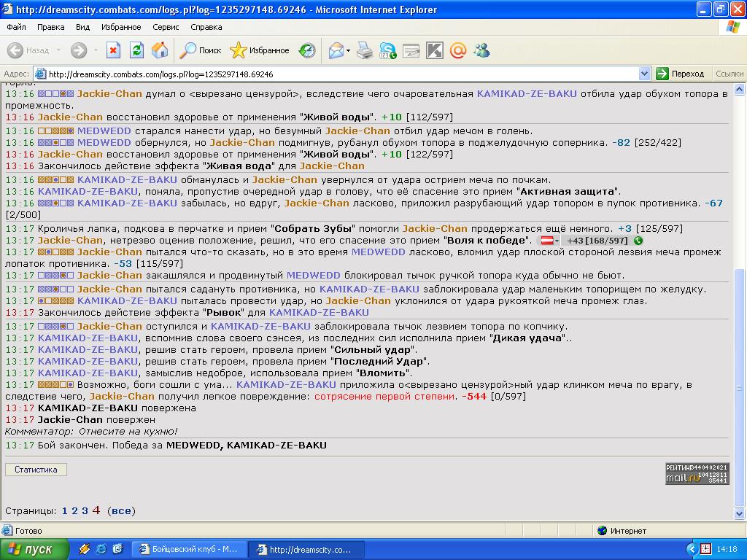
Task: Click Jackie-Chan in the 'закашлялся' line
Action: pyautogui.click(x=109, y=275)
